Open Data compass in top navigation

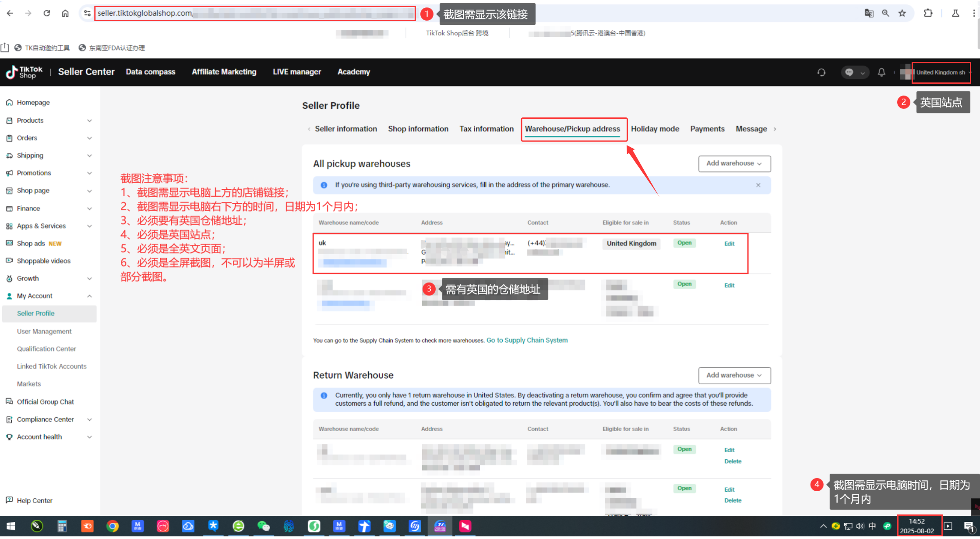coord(150,72)
